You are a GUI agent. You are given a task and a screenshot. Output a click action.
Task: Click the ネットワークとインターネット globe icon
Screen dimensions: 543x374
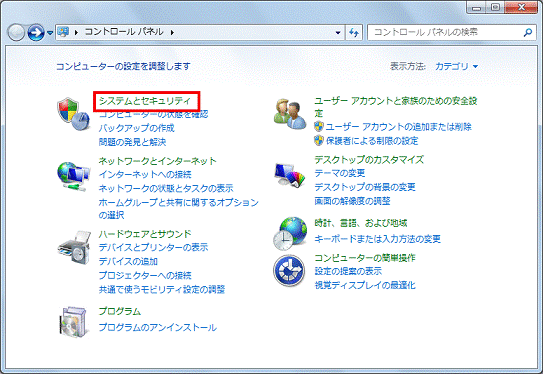pyautogui.click(x=73, y=176)
